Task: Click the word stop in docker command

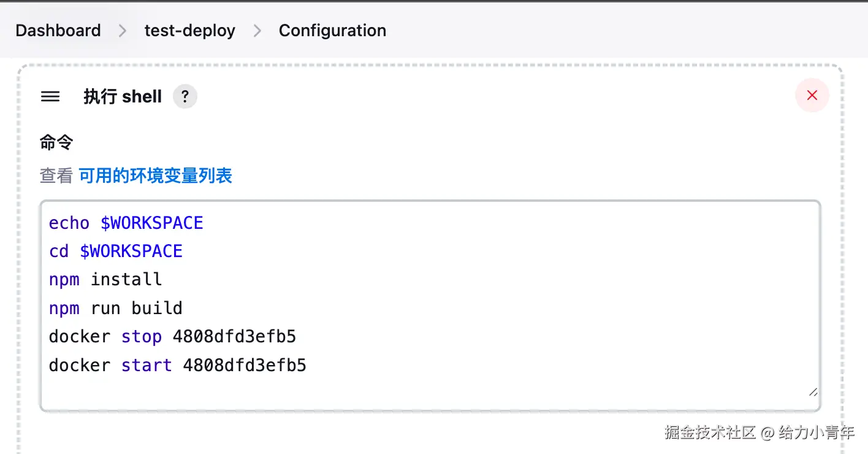Action: [x=142, y=337]
